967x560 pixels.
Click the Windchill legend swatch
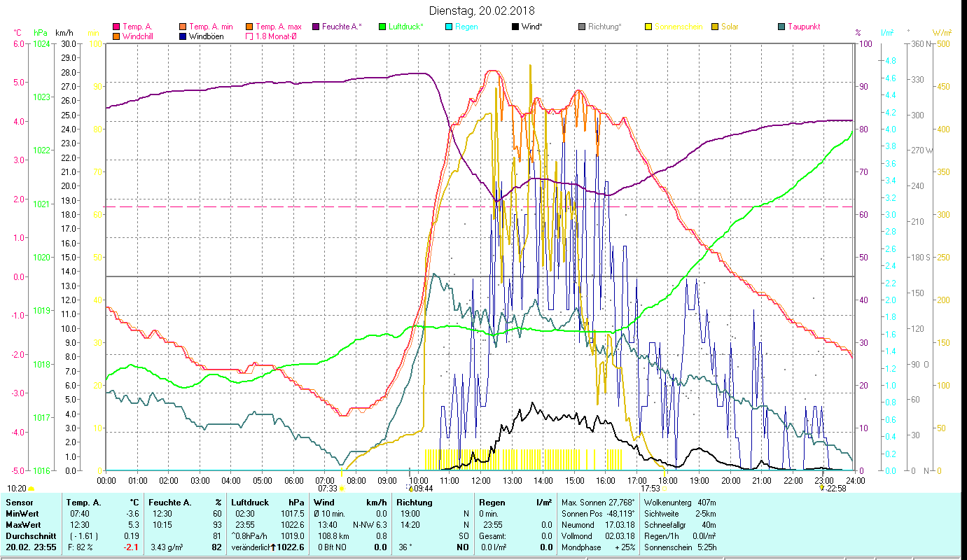(116, 36)
